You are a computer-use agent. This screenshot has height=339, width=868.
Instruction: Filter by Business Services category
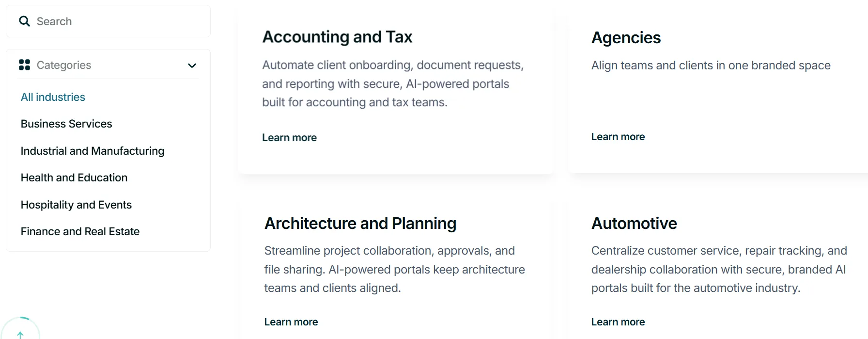[66, 124]
